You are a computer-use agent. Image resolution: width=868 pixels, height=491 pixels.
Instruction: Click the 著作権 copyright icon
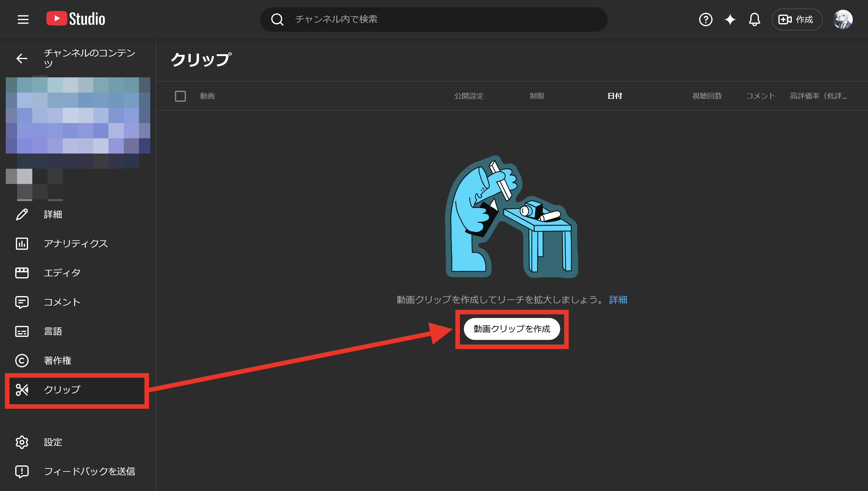[x=22, y=361]
